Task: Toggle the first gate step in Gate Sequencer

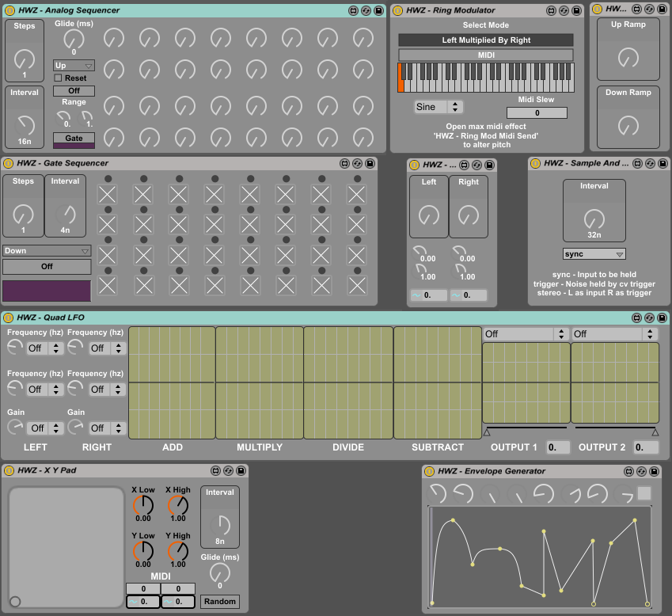Action: pyautogui.click(x=107, y=194)
